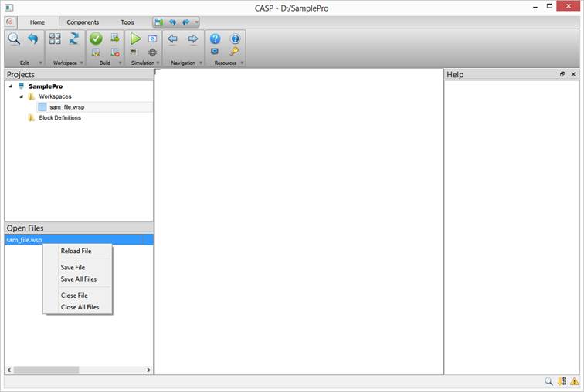Collapse the Workspaces folder node
Viewport: 584px width, 392px height.
(x=22, y=96)
